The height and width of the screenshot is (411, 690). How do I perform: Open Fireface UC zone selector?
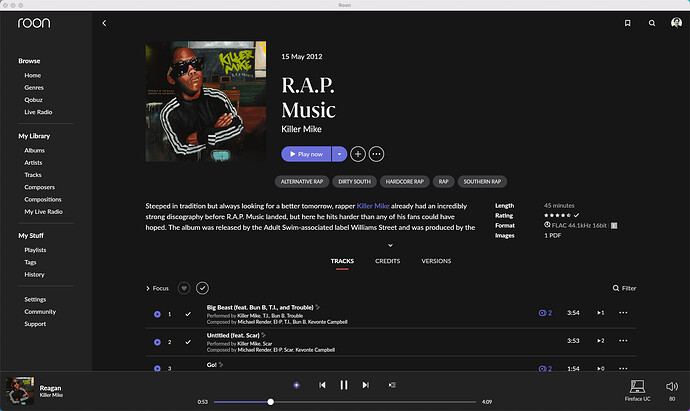coord(637,390)
